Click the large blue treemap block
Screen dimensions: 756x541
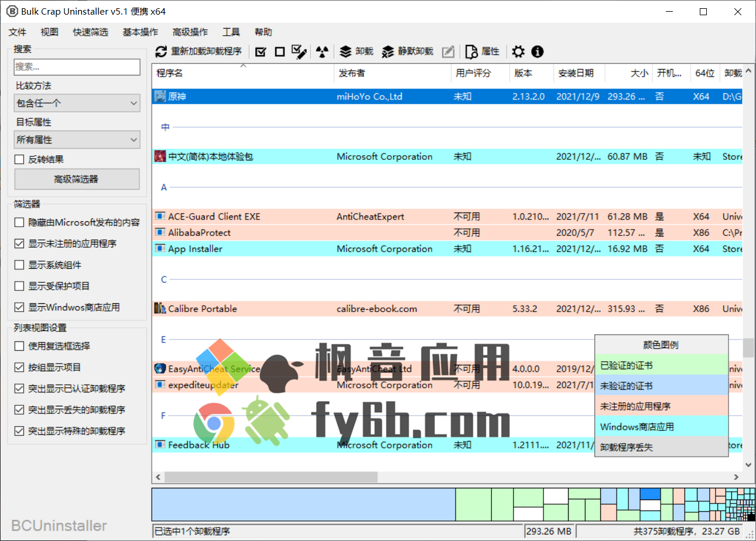pos(303,505)
